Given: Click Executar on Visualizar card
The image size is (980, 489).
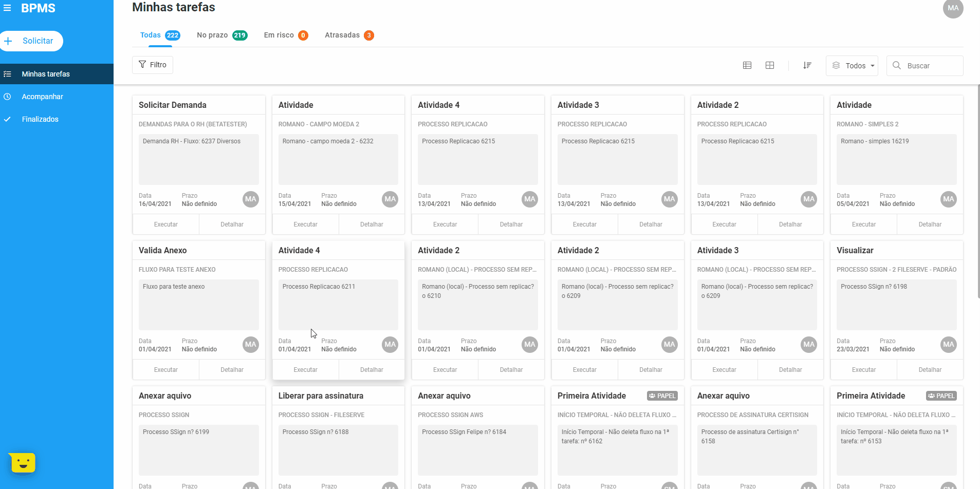Looking at the screenshot, I should [864, 370].
